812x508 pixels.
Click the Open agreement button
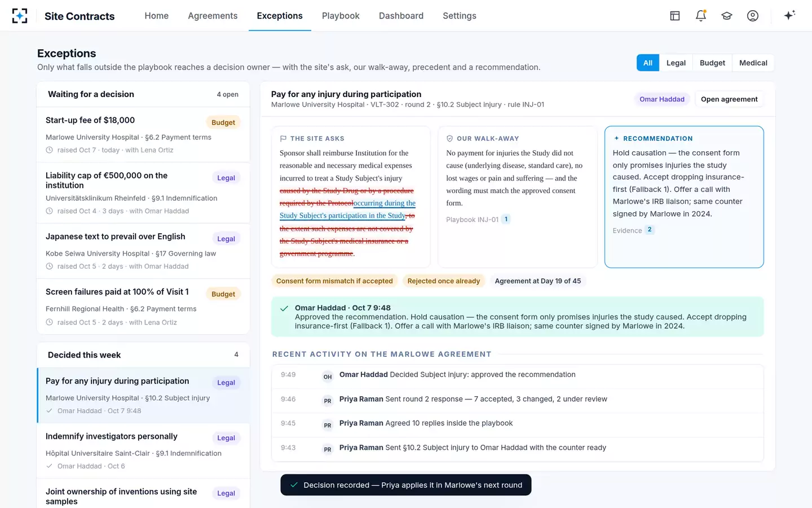(x=729, y=99)
